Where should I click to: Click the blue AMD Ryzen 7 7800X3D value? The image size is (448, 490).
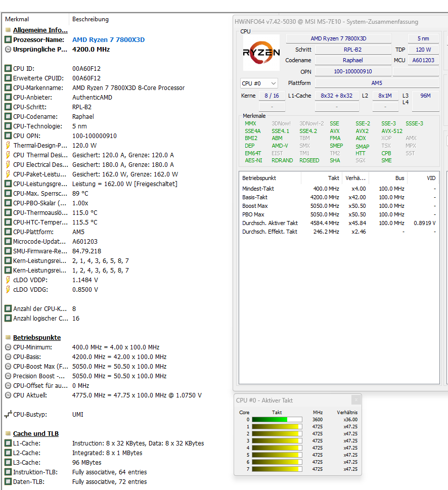point(108,39)
